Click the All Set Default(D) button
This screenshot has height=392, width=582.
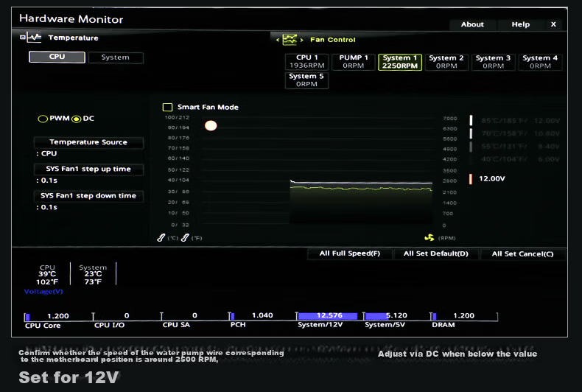(x=435, y=253)
